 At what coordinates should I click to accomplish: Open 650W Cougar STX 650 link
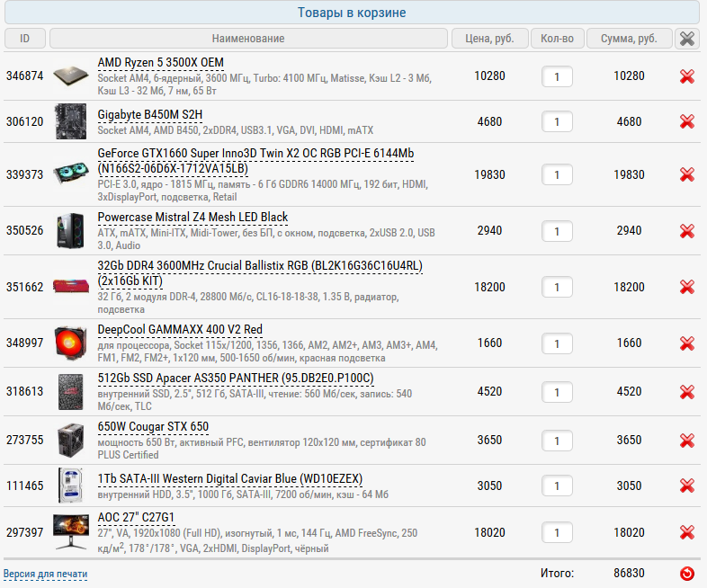(153, 427)
